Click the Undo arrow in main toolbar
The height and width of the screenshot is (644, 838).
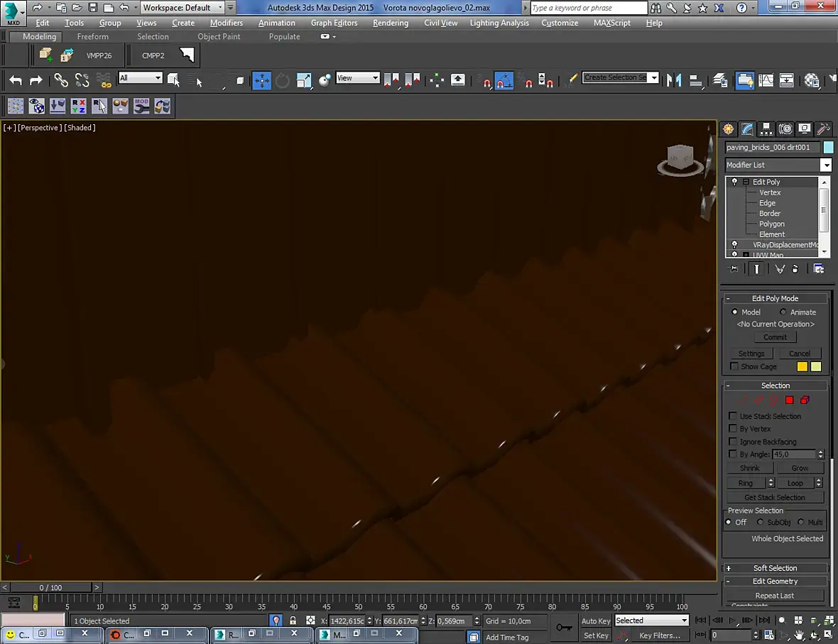coord(16,80)
